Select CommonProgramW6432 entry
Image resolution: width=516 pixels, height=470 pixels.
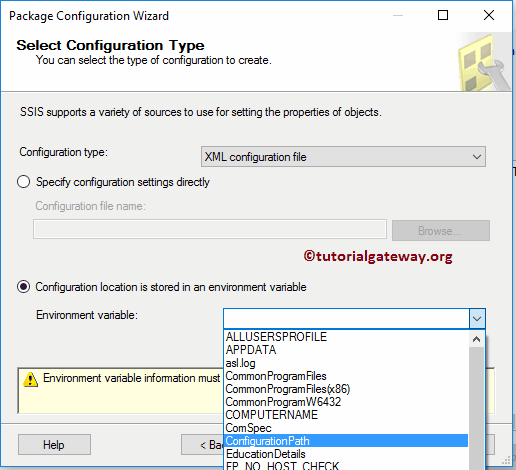346,402
